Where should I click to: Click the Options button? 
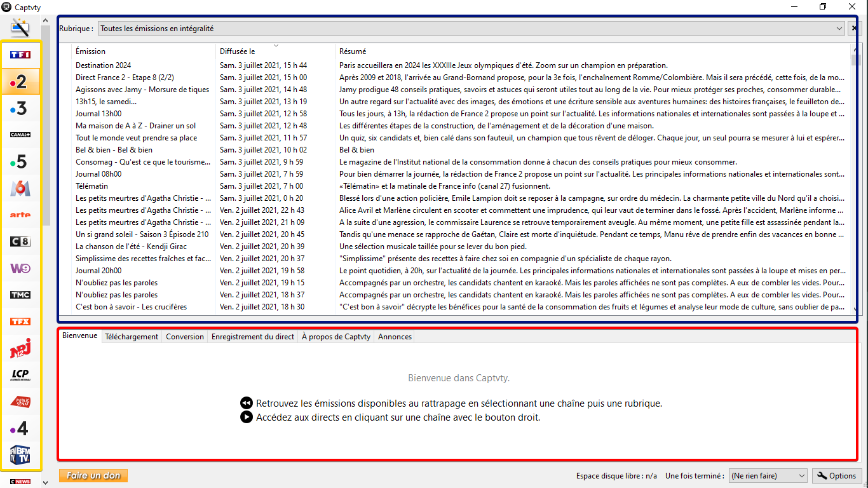point(837,476)
